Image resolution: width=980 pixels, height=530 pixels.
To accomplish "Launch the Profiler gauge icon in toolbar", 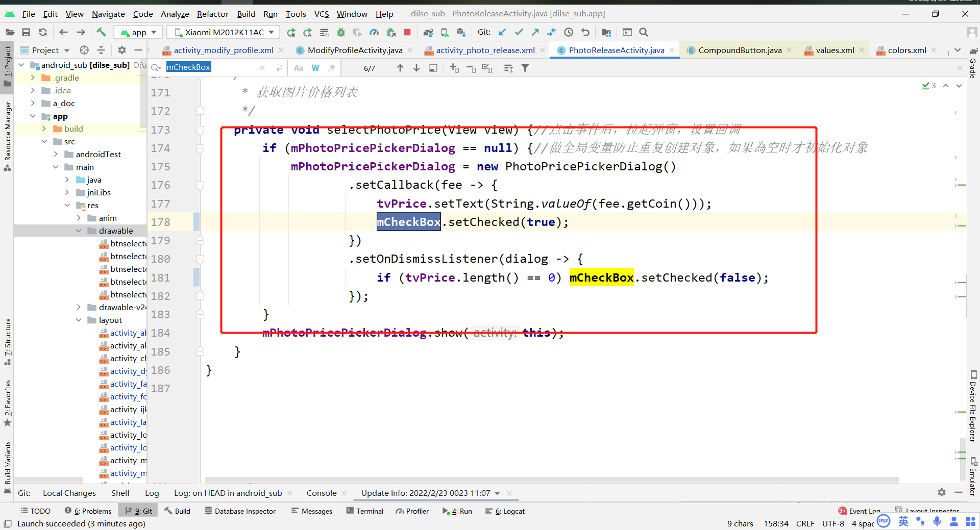I will (x=374, y=32).
